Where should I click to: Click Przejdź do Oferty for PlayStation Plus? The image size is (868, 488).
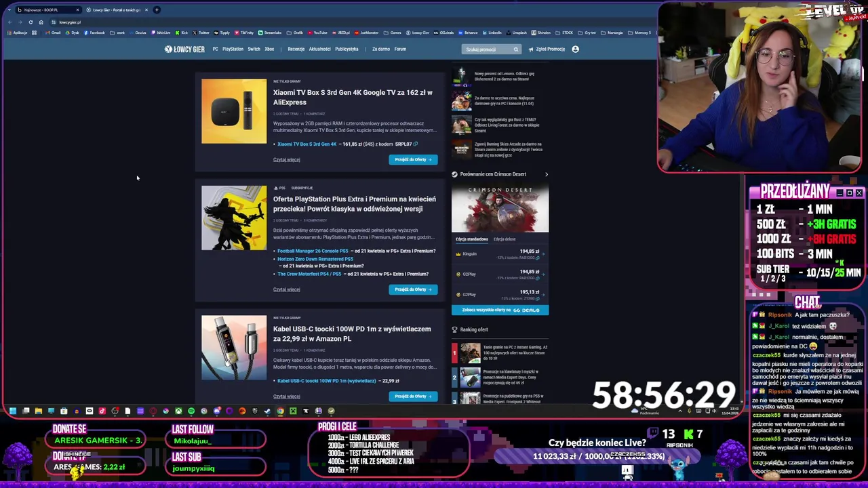(413, 289)
